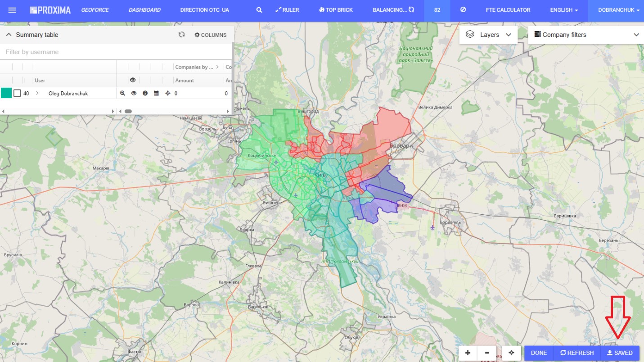Open the calendar icon in the user row
The image size is (644, 362).
(156, 93)
